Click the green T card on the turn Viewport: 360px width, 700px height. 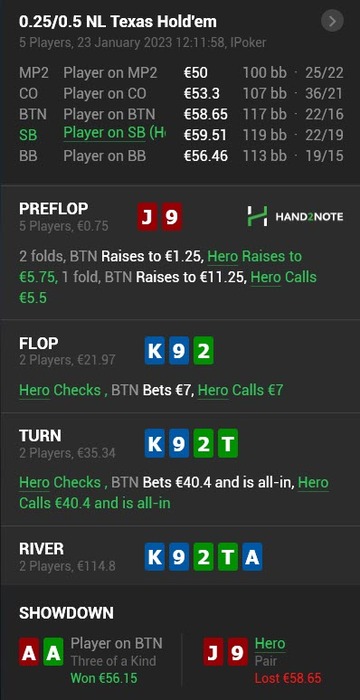pos(228,444)
